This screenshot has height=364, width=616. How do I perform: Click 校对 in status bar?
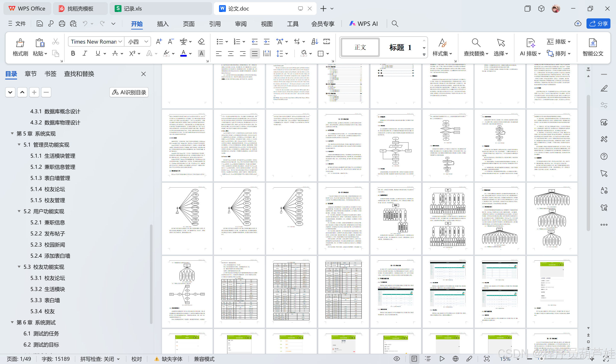click(136, 359)
